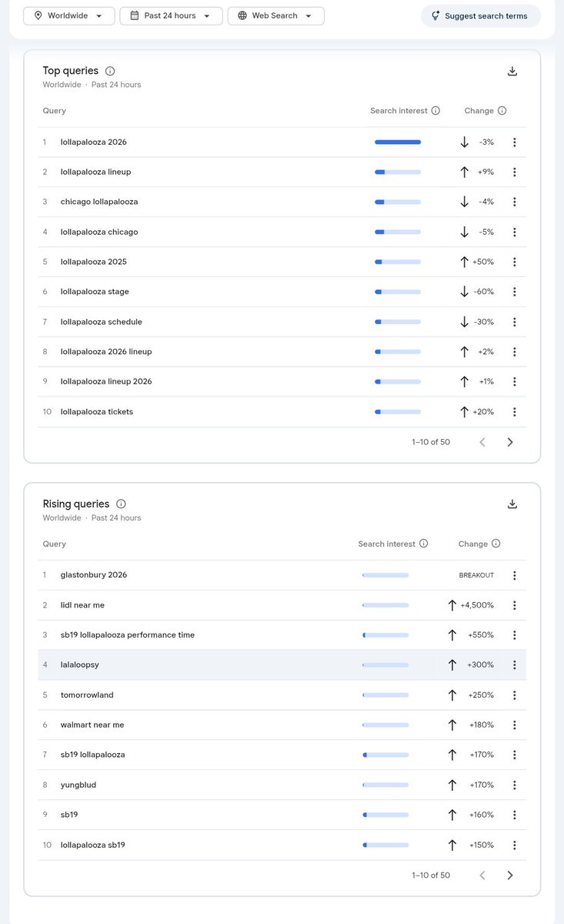This screenshot has width=564, height=924.
Task: Select the lollapalooza stage query
Action: click(95, 292)
